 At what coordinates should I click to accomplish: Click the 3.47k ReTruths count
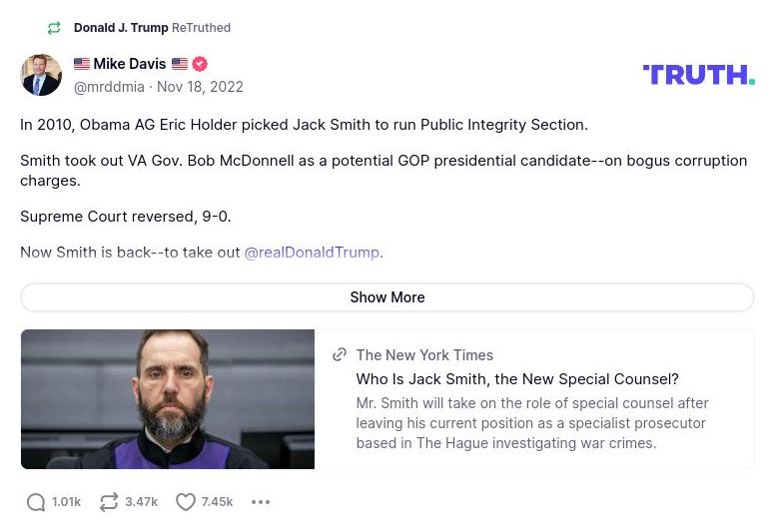[x=141, y=502]
